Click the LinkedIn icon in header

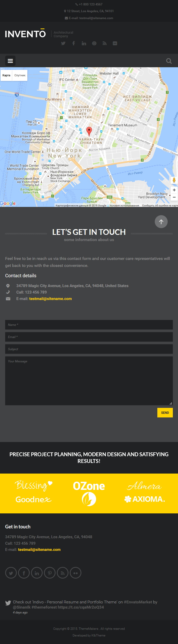pos(84,43)
